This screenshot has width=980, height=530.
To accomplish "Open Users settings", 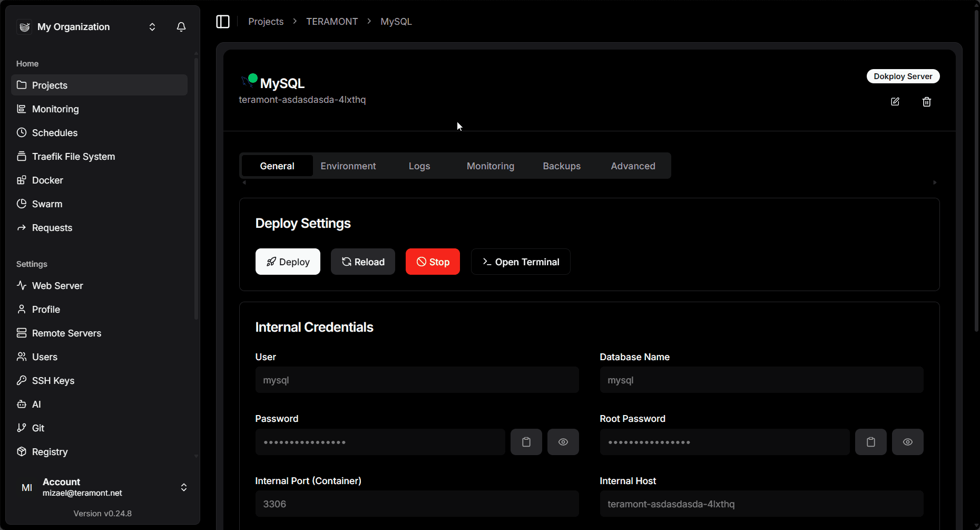I will [x=99, y=356].
